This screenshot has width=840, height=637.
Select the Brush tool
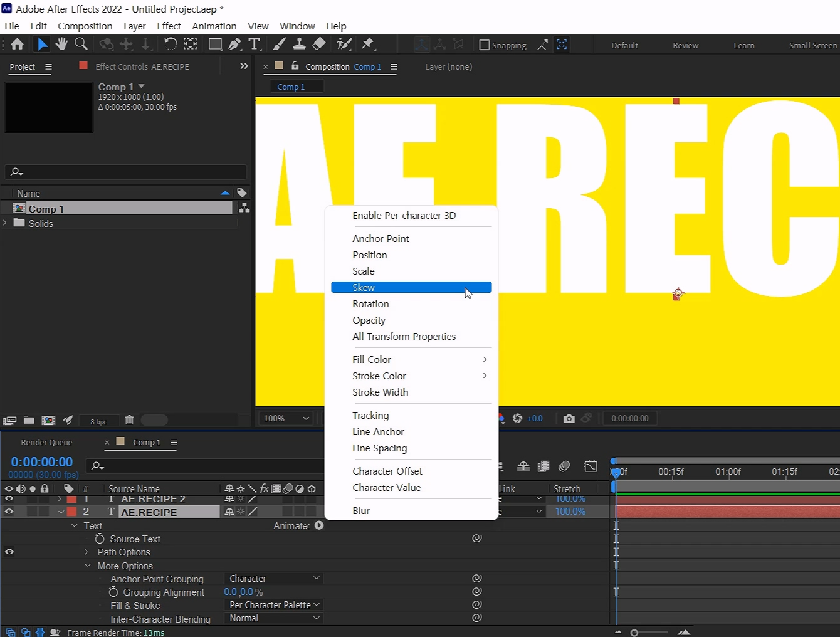pos(280,44)
